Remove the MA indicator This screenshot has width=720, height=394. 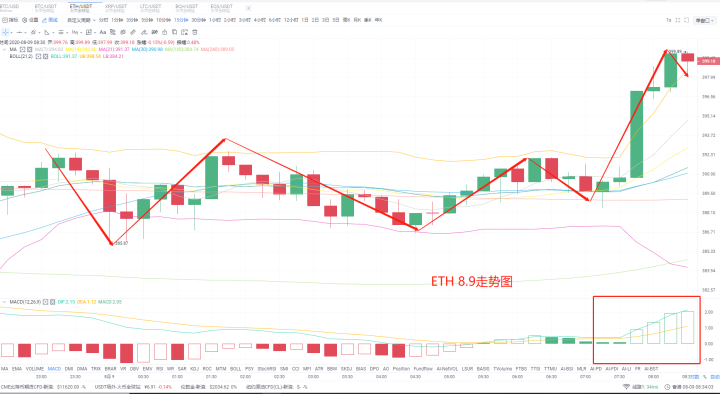coord(29,49)
